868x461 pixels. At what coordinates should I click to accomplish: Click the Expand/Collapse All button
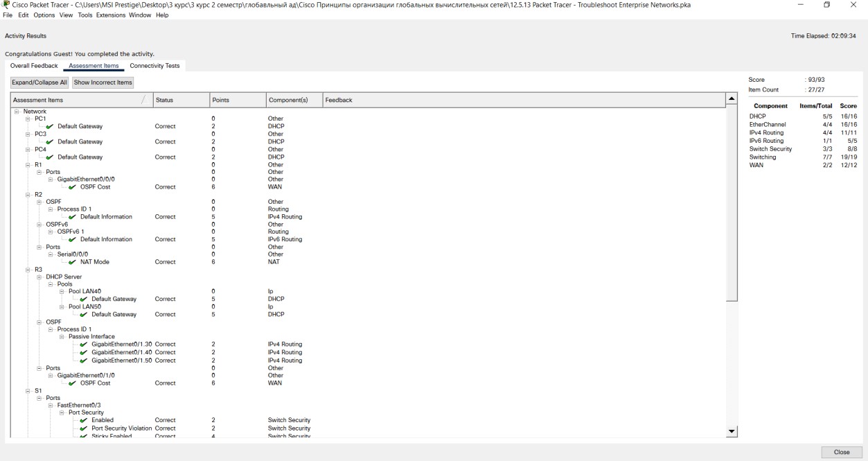[39, 82]
